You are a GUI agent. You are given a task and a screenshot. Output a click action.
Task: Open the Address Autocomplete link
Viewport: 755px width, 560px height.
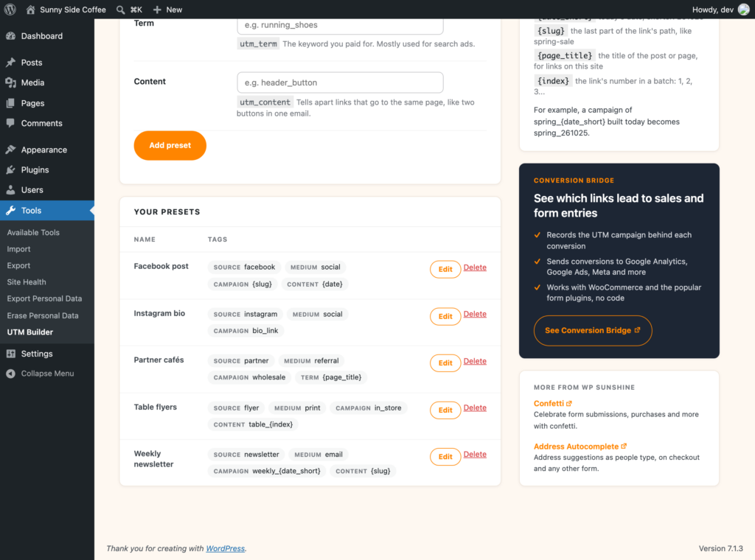(x=580, y=447)
